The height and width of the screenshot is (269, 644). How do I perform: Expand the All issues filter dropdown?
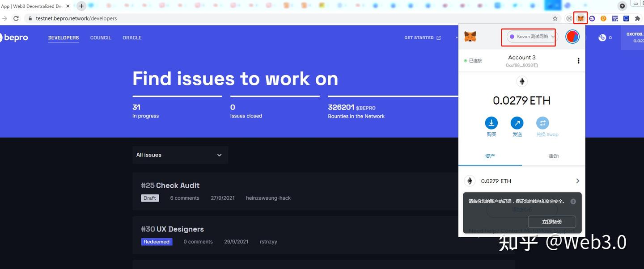pos(180,155)
